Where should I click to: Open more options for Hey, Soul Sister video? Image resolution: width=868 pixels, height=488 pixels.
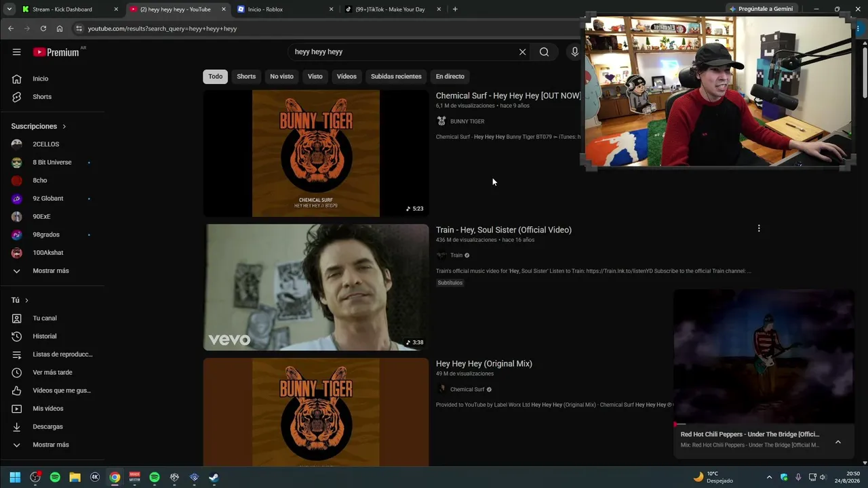[x=759, y=228]
